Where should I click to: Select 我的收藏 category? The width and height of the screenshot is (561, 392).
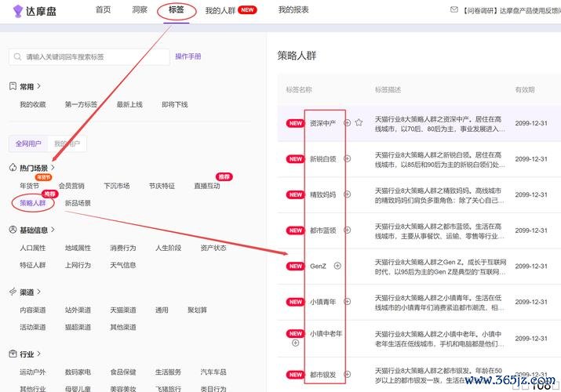(x=33, y=104)
